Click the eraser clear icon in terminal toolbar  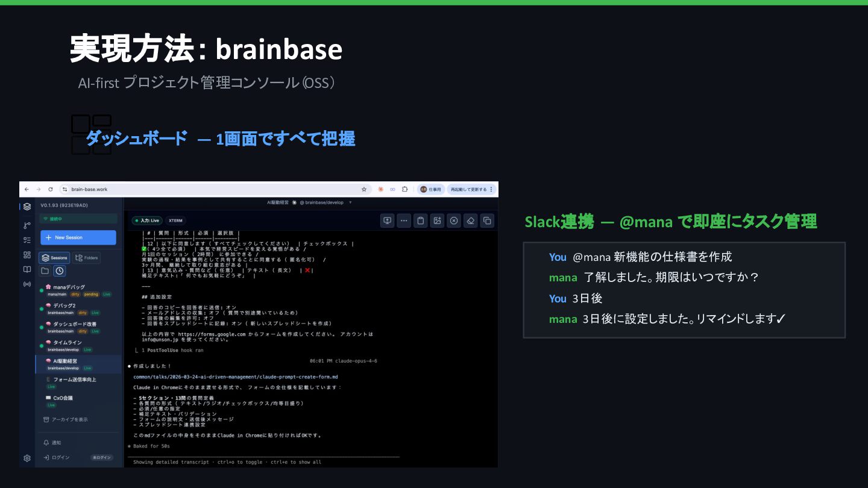471,221
